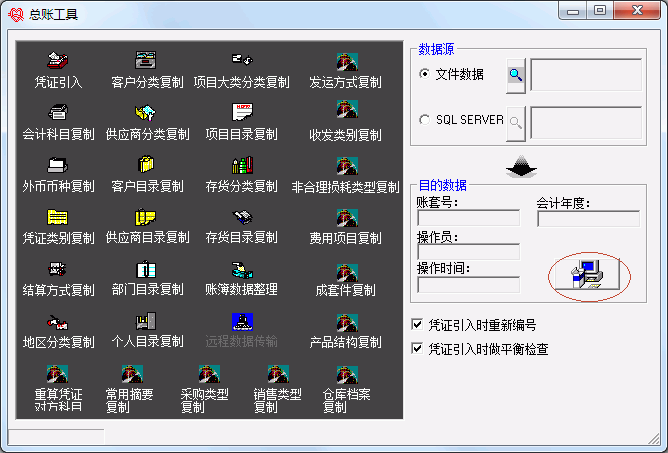Choose 费用项目复制 icon
The height and width of the screenshot is (453, 668).
(347, 218)
